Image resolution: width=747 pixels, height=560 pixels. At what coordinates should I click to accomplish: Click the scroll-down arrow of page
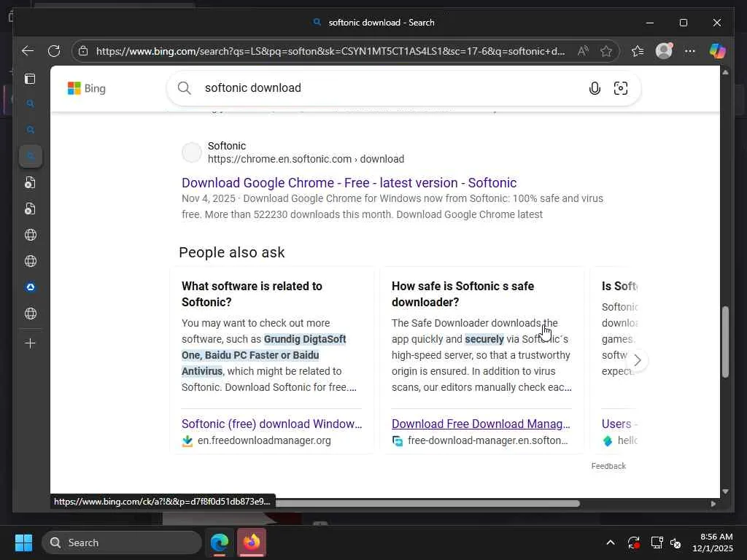click(x=725, y=491)
